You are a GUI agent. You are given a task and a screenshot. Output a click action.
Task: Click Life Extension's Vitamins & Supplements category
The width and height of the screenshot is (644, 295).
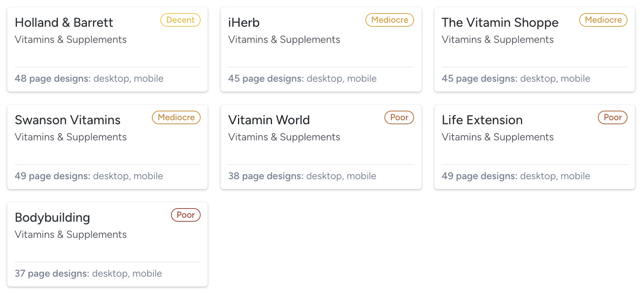(x=497, y=137)
